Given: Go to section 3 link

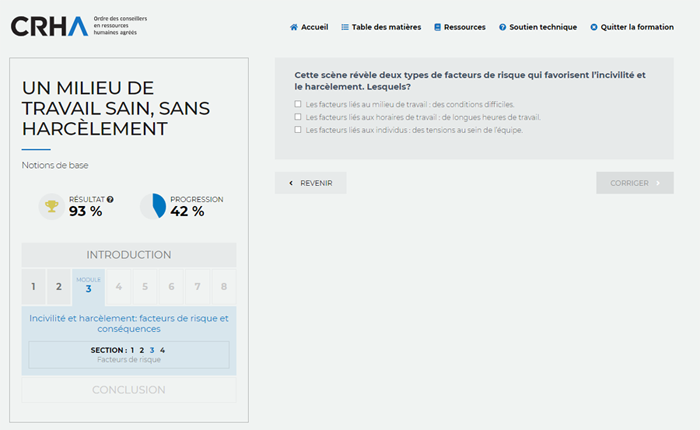Looking at the screenshot, I should pos(152,350).
